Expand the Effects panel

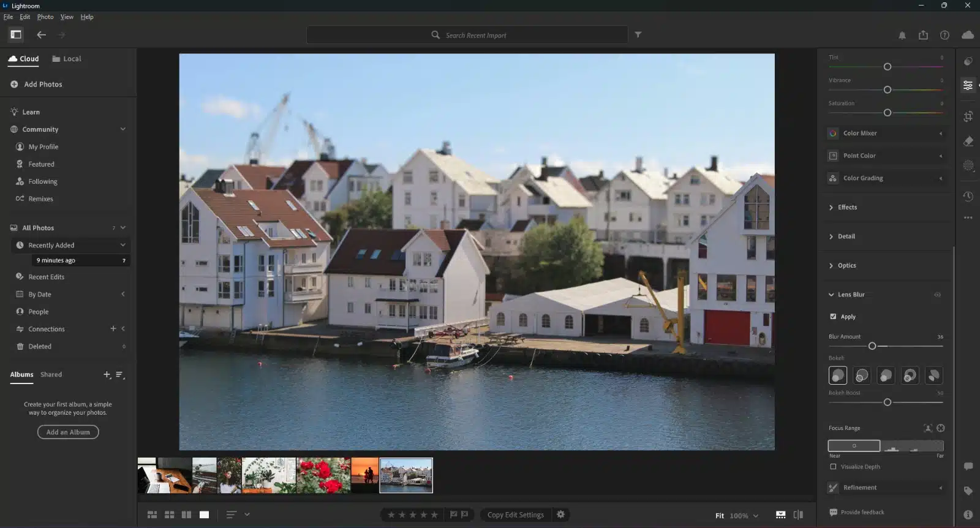tap(847, 208)
